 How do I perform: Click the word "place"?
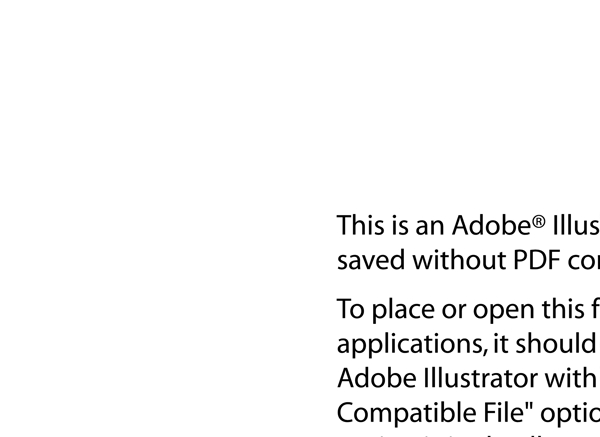click(x=403, y=310)
